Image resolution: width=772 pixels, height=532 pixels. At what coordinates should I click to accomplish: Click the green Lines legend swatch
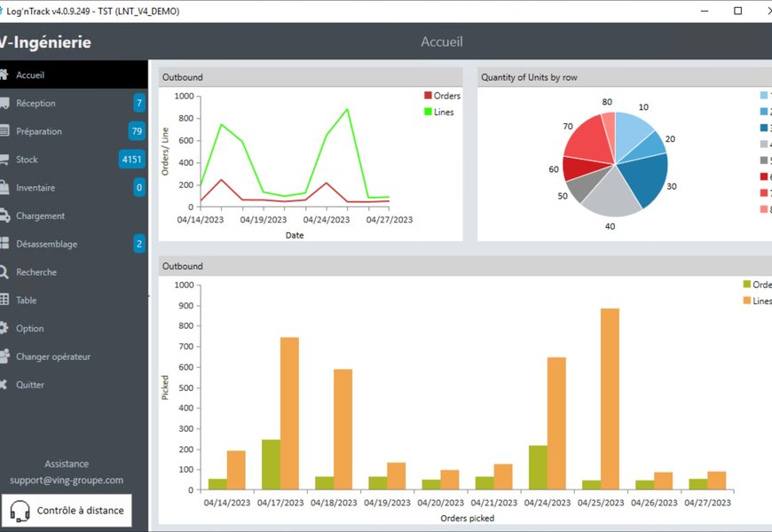(x=428, y=113)
